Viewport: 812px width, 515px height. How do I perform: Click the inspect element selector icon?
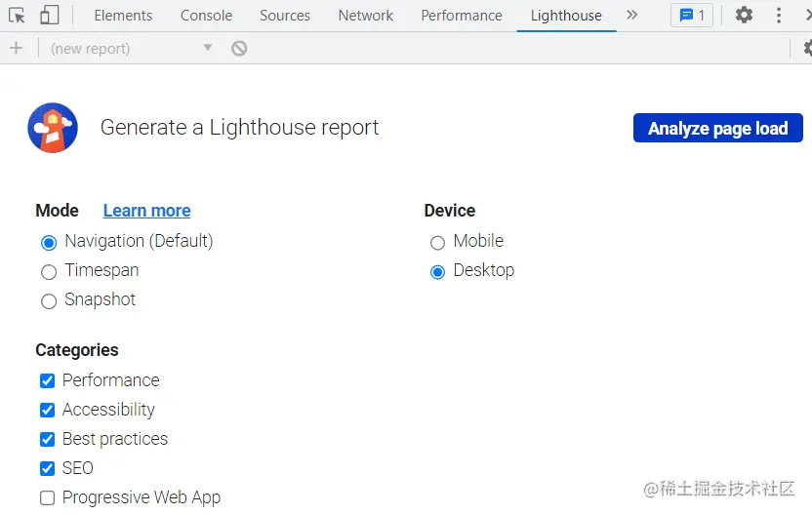[17, 16]
